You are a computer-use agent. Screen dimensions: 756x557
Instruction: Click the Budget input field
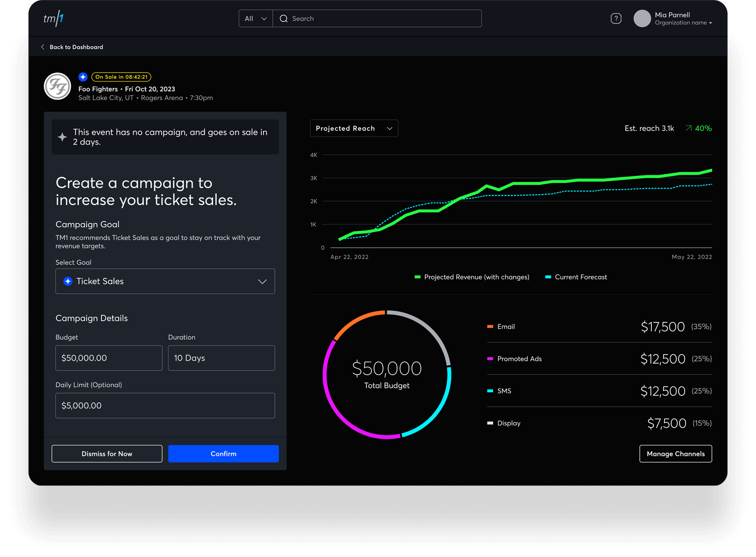coord(109,358)
